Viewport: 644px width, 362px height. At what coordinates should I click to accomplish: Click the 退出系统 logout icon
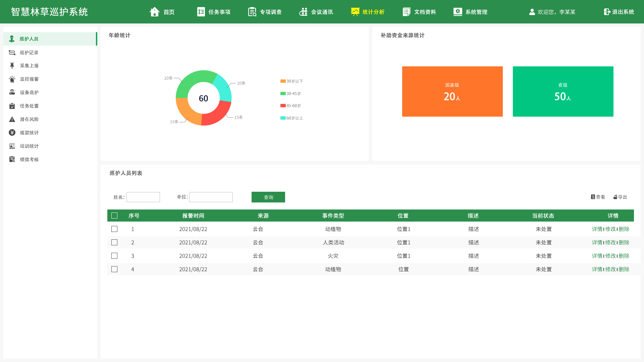pyautogui.click(x=607, y=12)
